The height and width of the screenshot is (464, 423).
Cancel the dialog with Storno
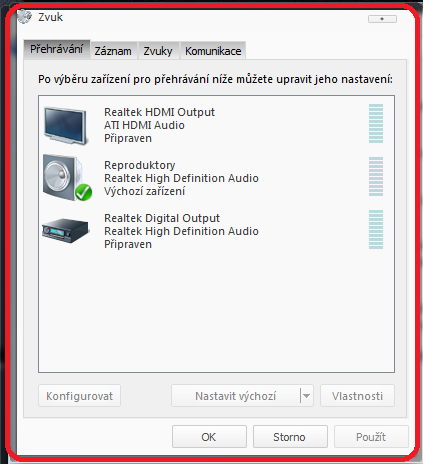pyautogui.click(x=290, y=437)
